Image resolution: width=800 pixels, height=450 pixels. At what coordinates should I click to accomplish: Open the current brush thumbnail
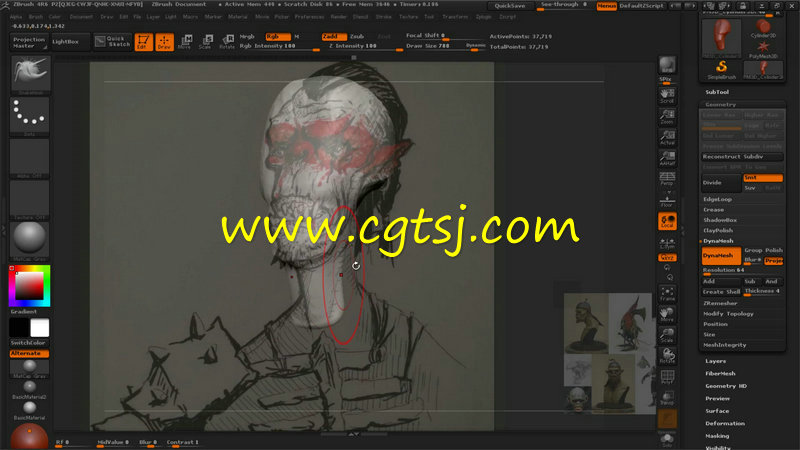coord(30,75)
